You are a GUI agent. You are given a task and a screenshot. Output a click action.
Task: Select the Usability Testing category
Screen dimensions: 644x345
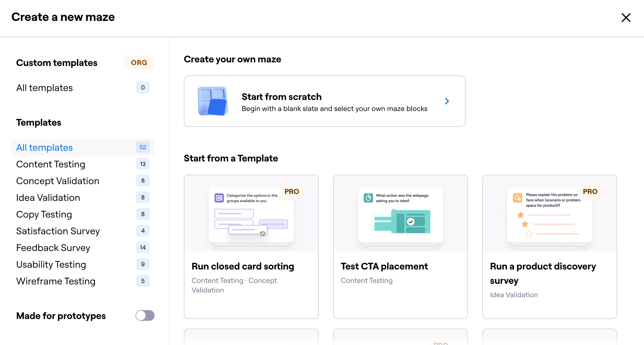[x=51, y=264]
